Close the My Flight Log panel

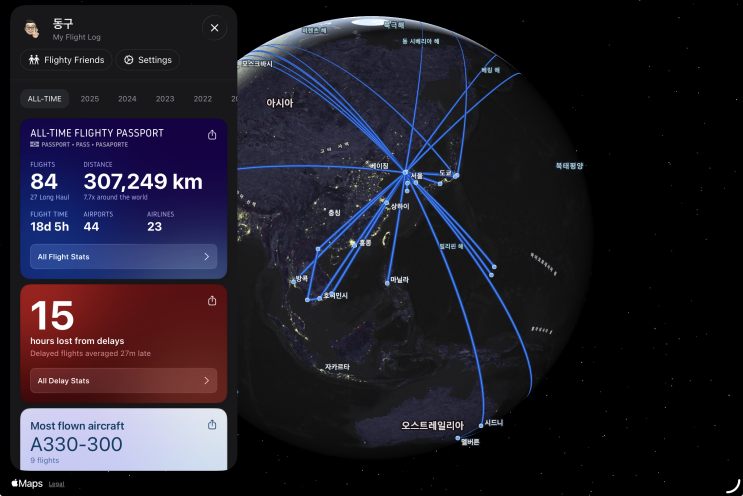214,28
